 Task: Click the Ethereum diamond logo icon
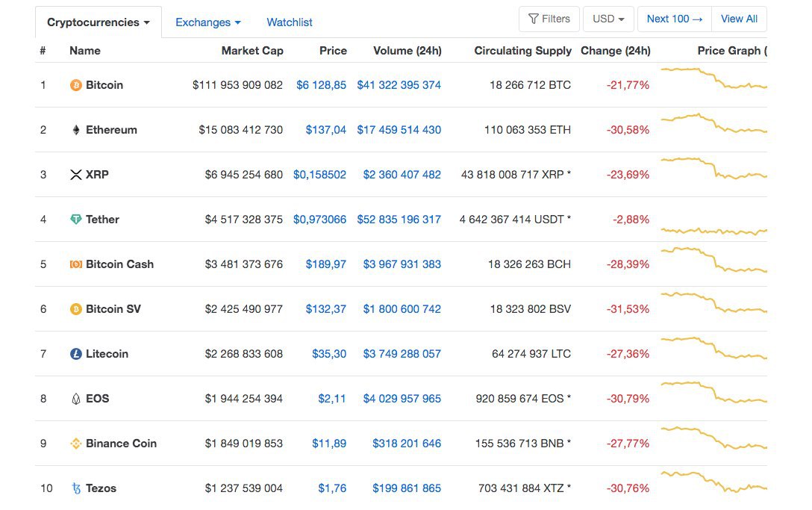[x=75, y=130]
